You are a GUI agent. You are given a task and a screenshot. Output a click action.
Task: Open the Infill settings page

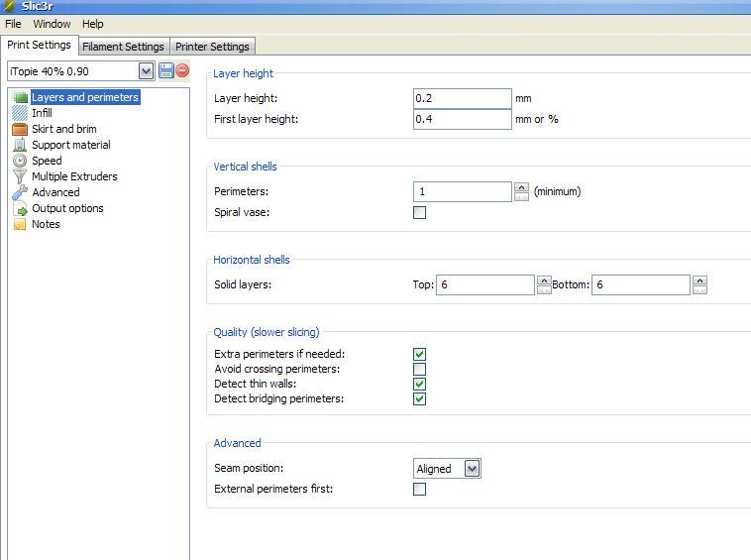click(x=43, y=113)
